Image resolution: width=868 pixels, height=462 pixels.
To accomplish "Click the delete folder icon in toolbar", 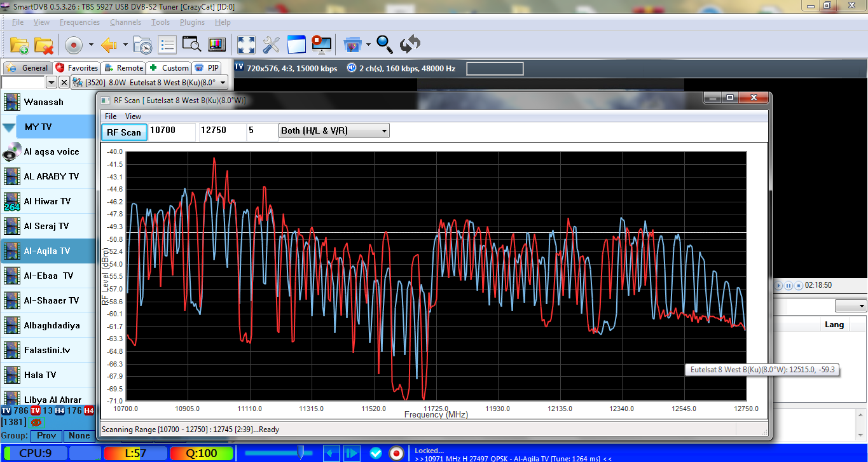I will [43, 45].
